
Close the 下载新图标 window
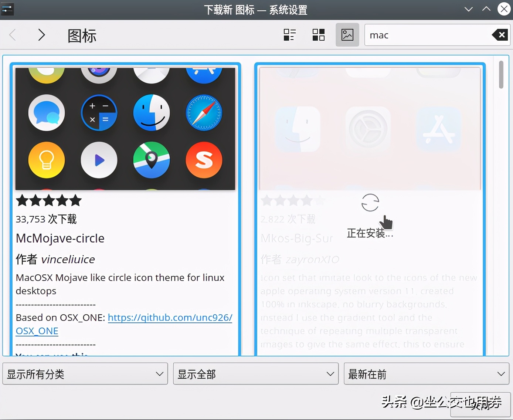coord(504,9)
